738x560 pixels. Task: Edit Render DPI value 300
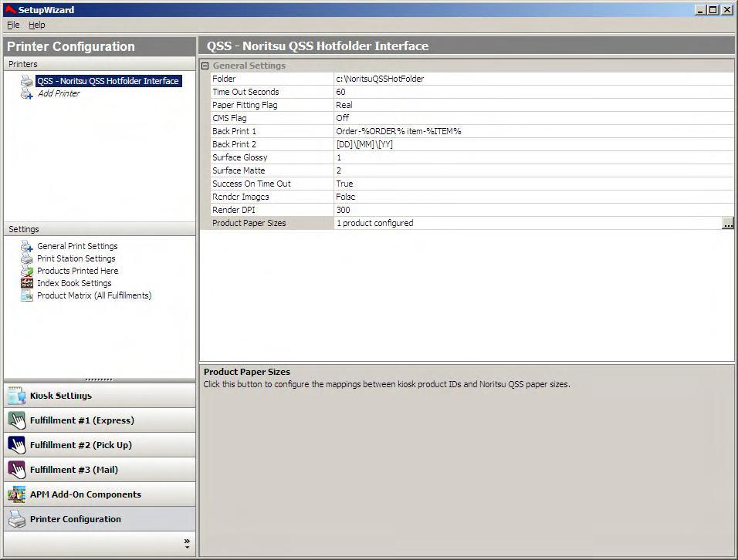[x=533, y=210]
